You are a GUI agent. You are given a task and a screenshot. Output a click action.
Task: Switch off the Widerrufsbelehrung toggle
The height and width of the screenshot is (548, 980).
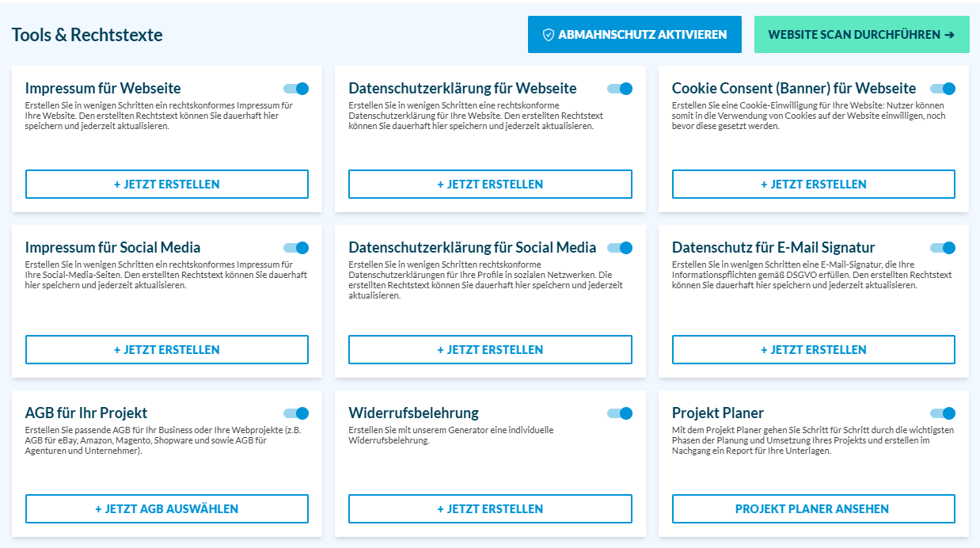pyautogui.click(x=620, y=413)
